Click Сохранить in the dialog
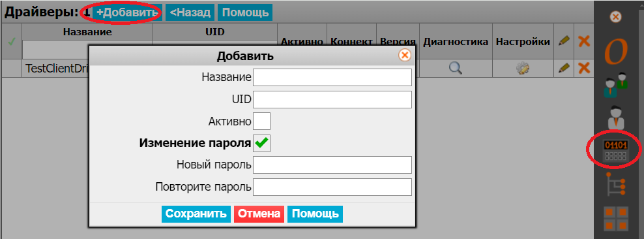644x239 pixels. tap(196, 214)
